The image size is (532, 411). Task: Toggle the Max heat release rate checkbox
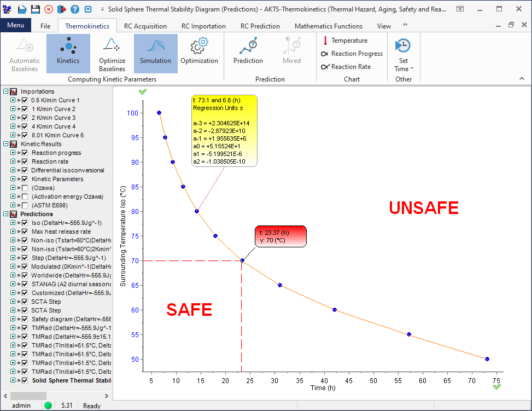[25, 231]
